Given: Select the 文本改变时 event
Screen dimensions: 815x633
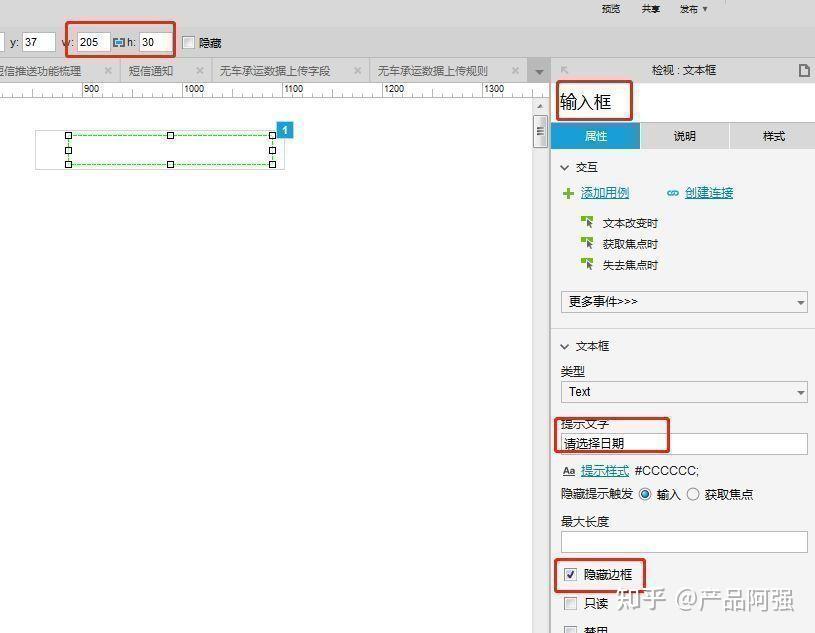Looking at the screenshot, I should click(630, 223).
